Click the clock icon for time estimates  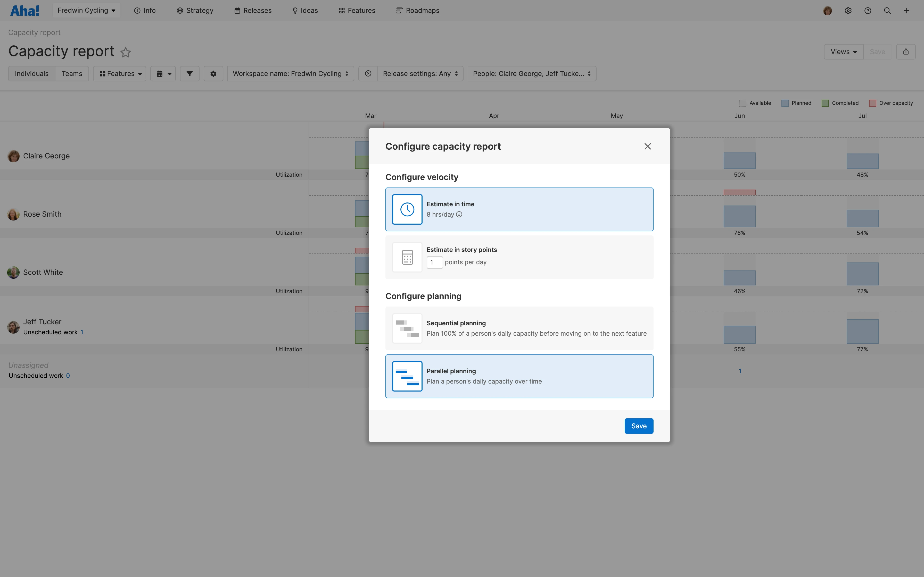pyautogui.click(x=407, y=209)
